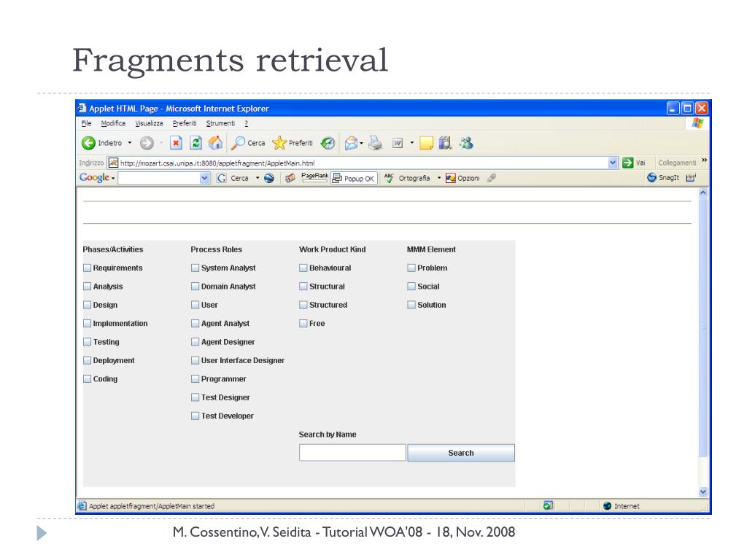Open Opzioni options icon

click(451, 178)
